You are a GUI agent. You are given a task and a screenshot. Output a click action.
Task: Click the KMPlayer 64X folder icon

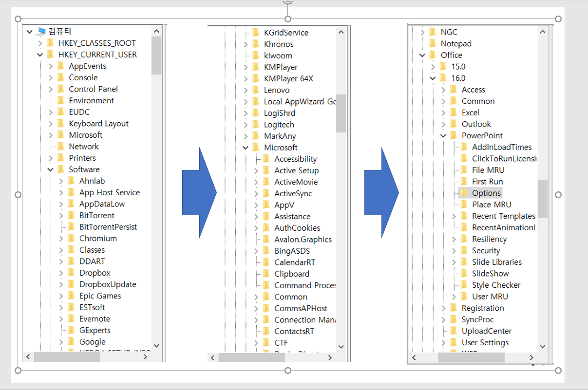pos(256,78)
